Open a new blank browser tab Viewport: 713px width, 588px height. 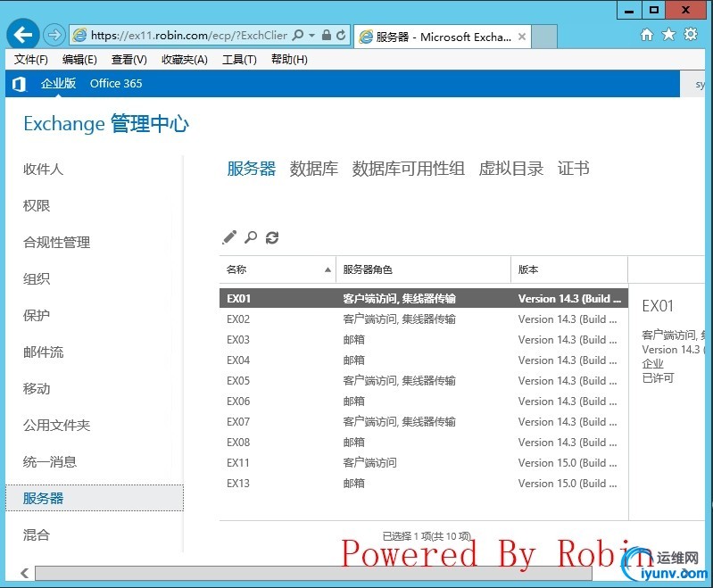pyautogui.click(x=544, y=37)
